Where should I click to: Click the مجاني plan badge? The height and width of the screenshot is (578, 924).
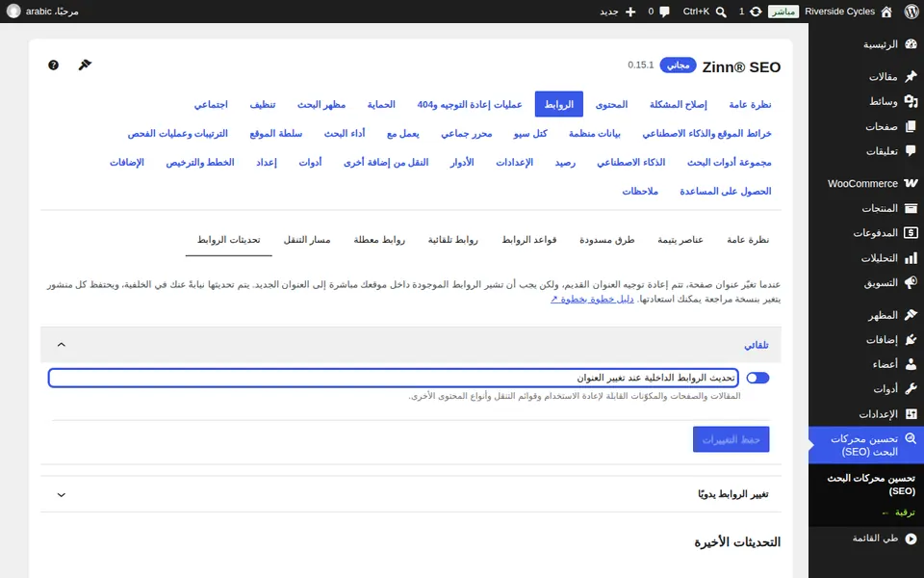click(679, 65)
